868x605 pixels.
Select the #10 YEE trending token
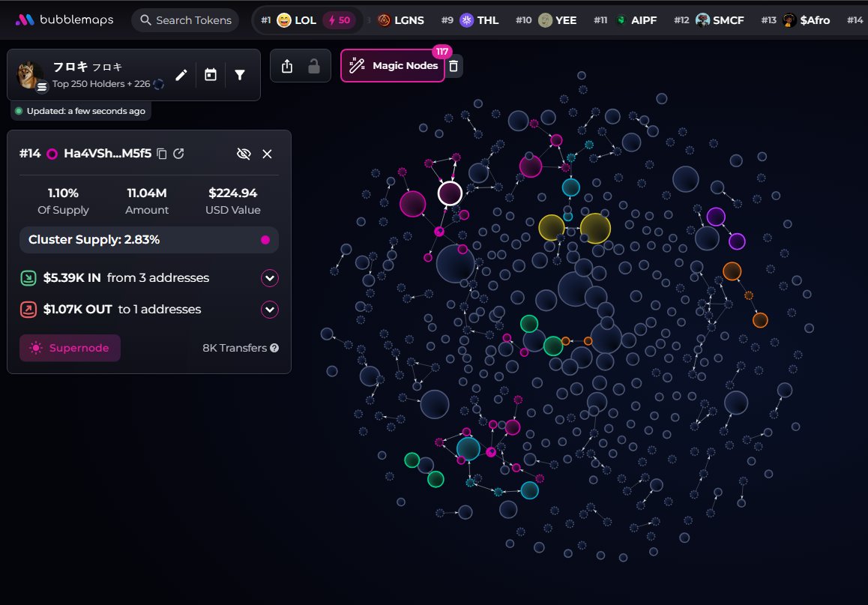click(x=556, y=20)
